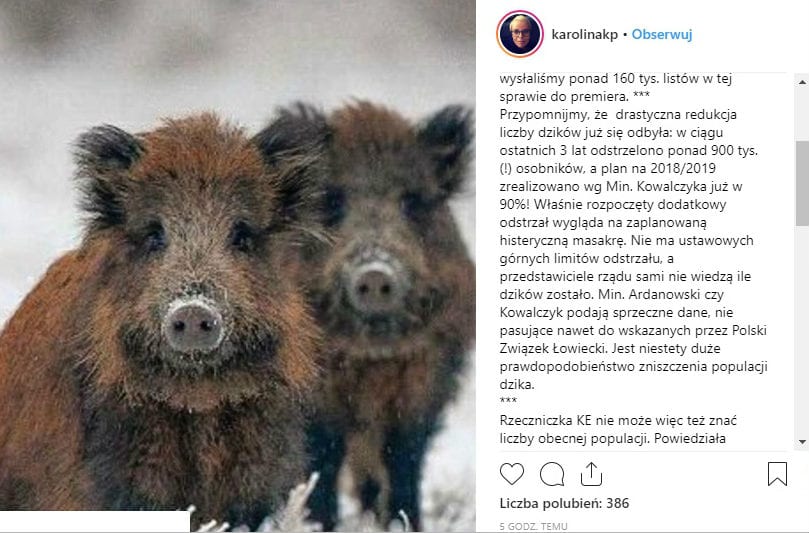Open karolinakp profile picture avatar
The width and height of the screenshot is (809, 533).
pyautogui.click(x=520, y=34)
